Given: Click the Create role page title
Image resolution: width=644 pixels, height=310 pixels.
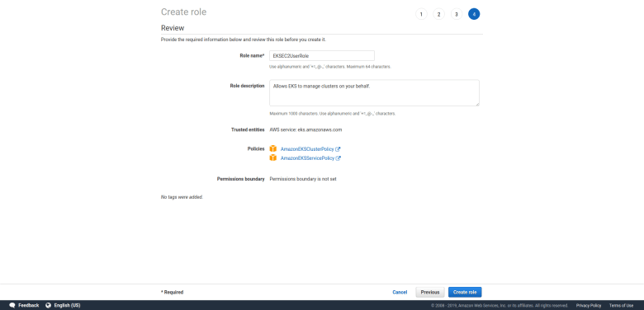Looking at the screenshot, I should click(x=183, y=12).
